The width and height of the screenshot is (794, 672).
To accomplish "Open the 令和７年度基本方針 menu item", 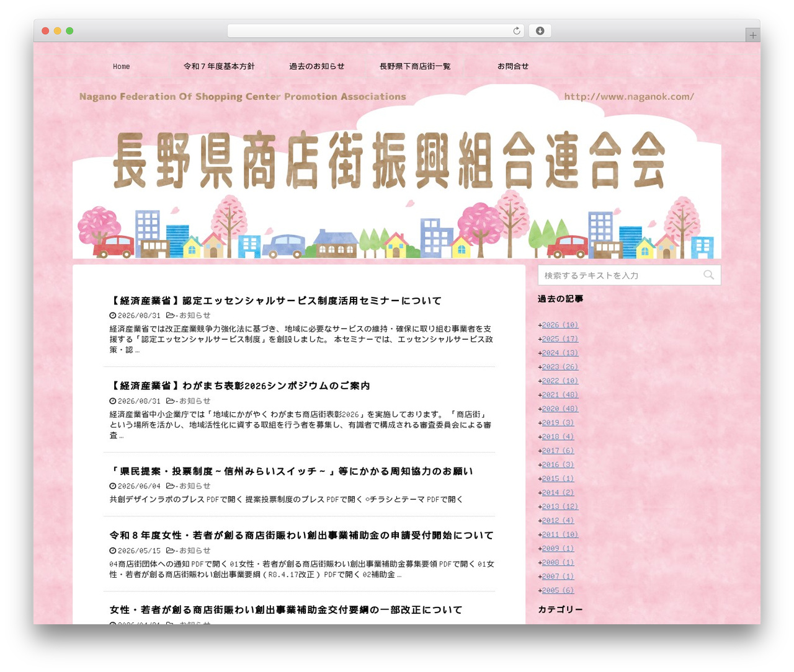I will (219, 66).
